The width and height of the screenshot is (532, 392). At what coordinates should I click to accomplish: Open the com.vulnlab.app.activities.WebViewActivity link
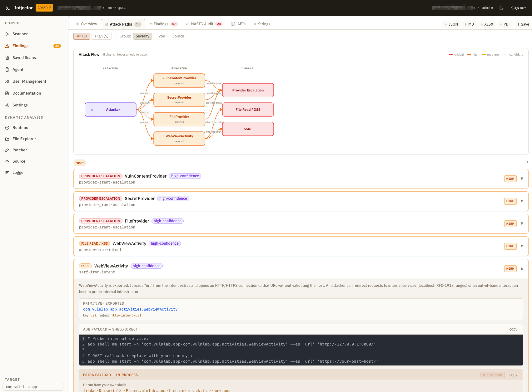(130, 309)
